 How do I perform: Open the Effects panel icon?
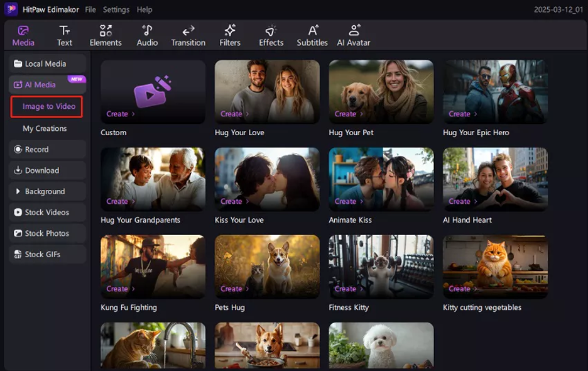click(x=271, y=30)
